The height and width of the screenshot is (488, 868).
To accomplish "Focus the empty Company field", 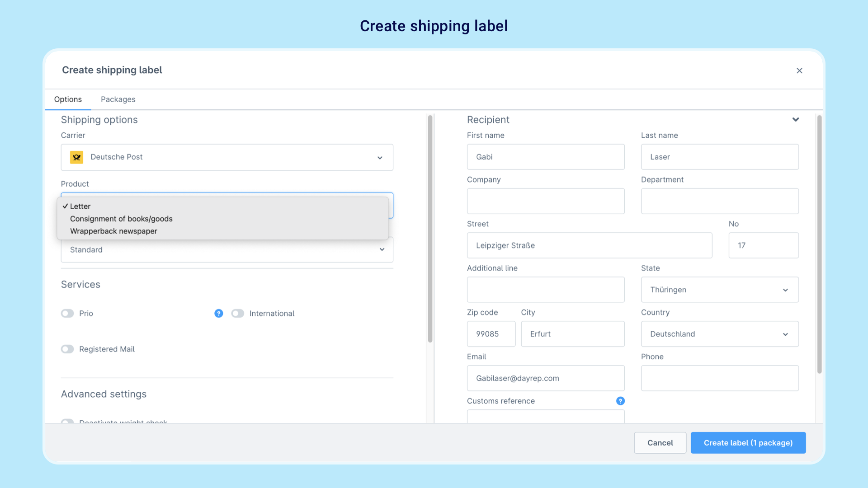I will [546, 201].
